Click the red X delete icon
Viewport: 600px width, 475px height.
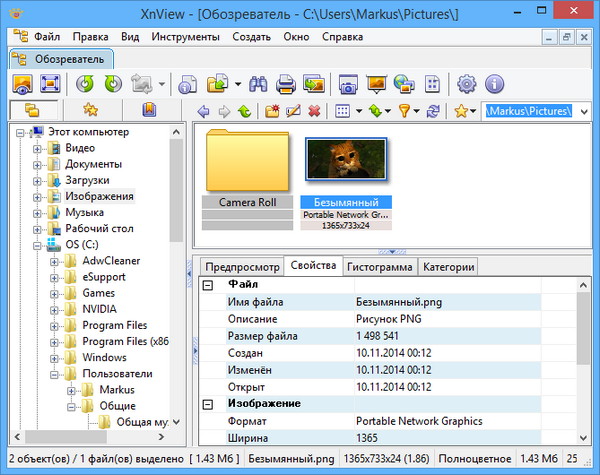coord(315,111)
